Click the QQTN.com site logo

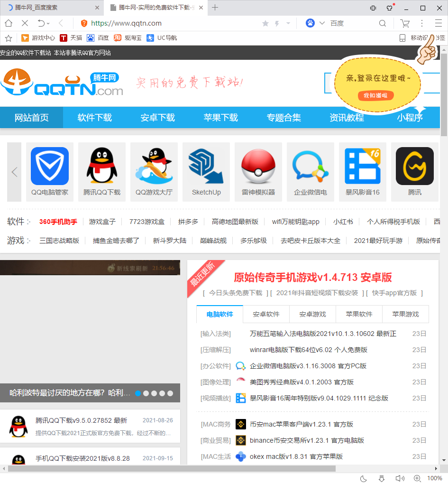[62, 82]
